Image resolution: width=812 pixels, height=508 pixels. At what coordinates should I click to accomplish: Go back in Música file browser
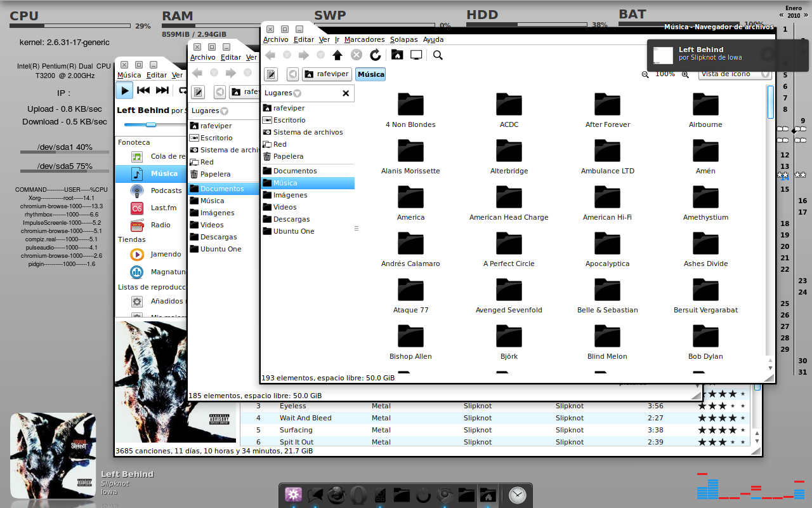tap(270, 55)
